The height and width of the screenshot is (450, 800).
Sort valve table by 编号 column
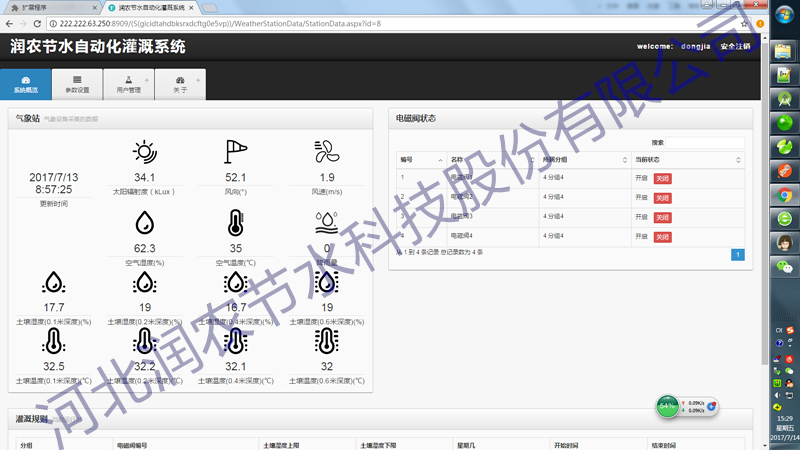tap(420, 159)
